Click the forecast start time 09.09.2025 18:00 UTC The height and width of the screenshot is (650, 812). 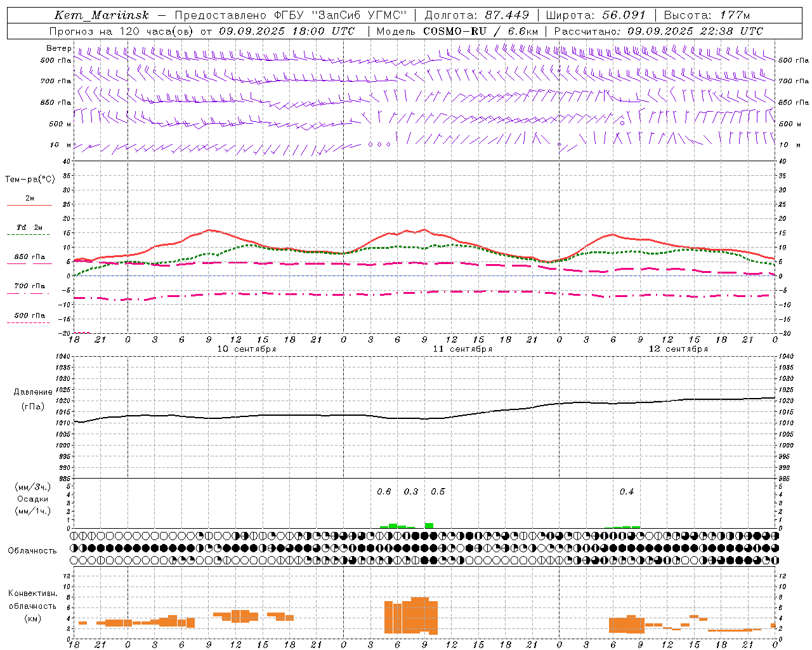coord(287,31)
